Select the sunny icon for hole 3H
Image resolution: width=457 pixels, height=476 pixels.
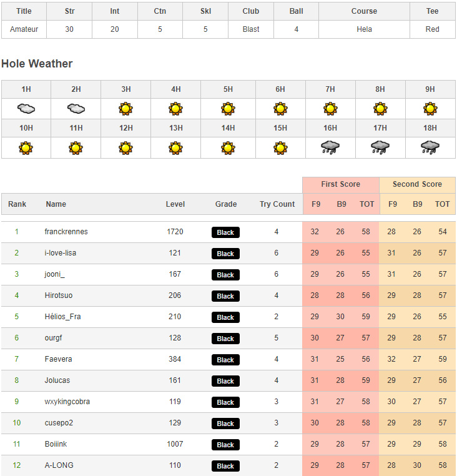(126, 109)
